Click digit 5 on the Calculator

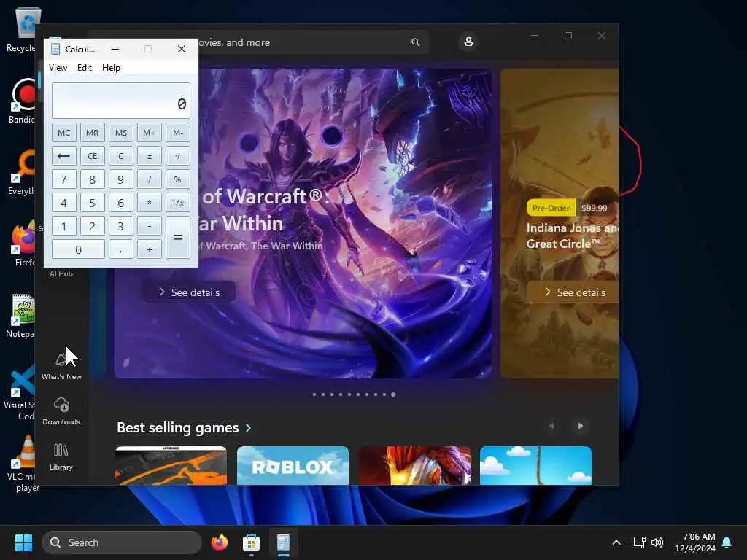click(93, 203)
